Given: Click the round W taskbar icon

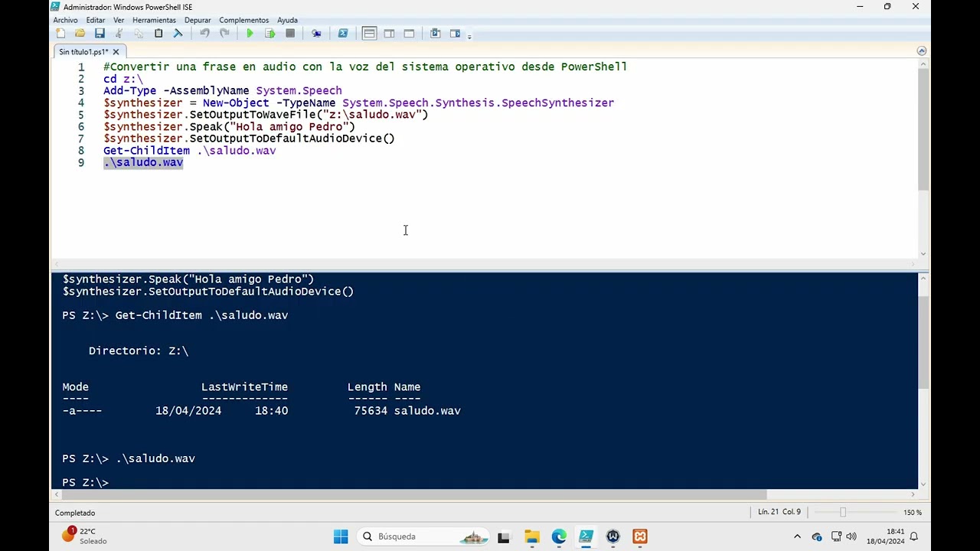Looking at the screenshot, I should [x=612, y=536].
